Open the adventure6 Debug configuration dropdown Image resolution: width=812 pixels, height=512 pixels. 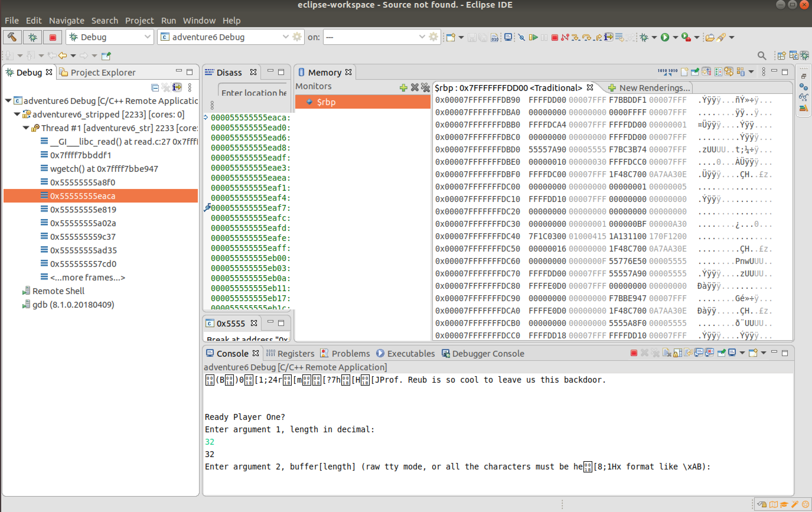coord(285,37)
